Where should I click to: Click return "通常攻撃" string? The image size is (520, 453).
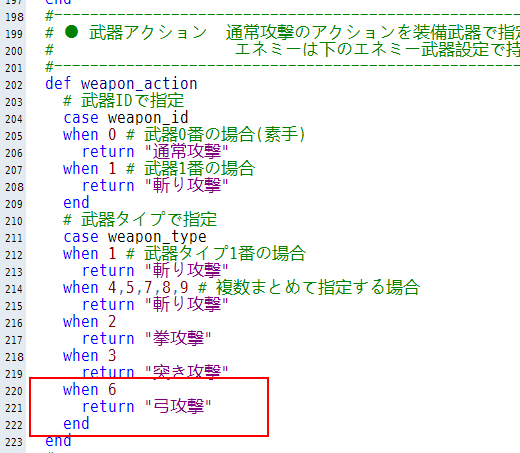[x=155, y=152]
